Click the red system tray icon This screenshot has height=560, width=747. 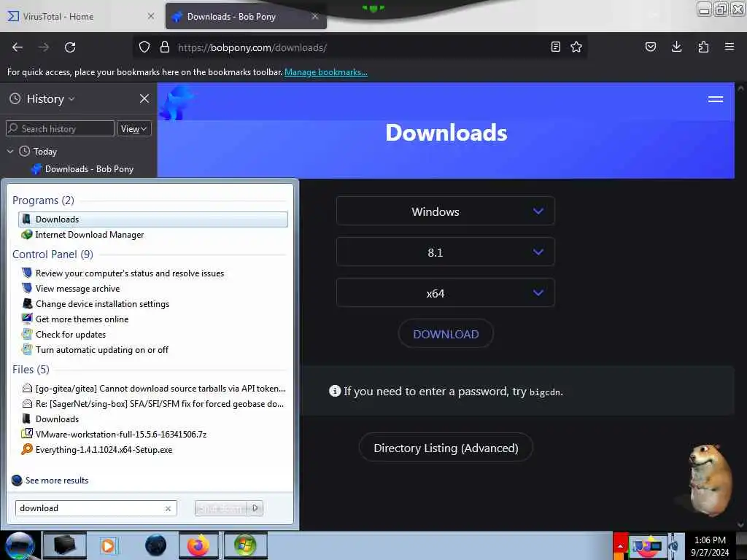(620, 545)
